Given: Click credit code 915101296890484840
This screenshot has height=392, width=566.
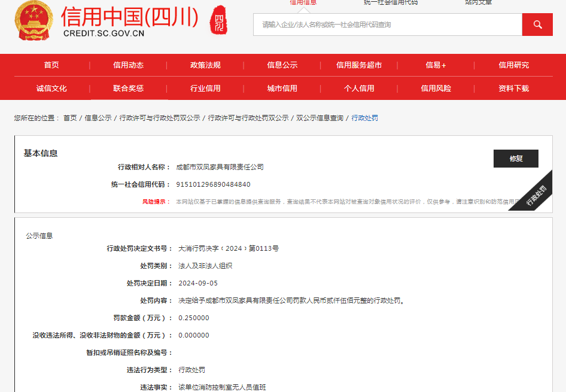Looking at the screenshot, I should [214, 184].
